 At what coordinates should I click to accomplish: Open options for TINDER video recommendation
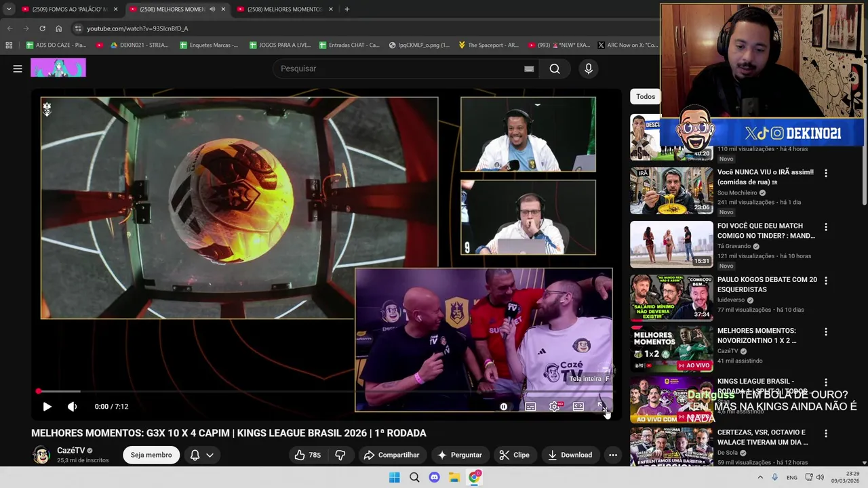[x=826, y=226]
